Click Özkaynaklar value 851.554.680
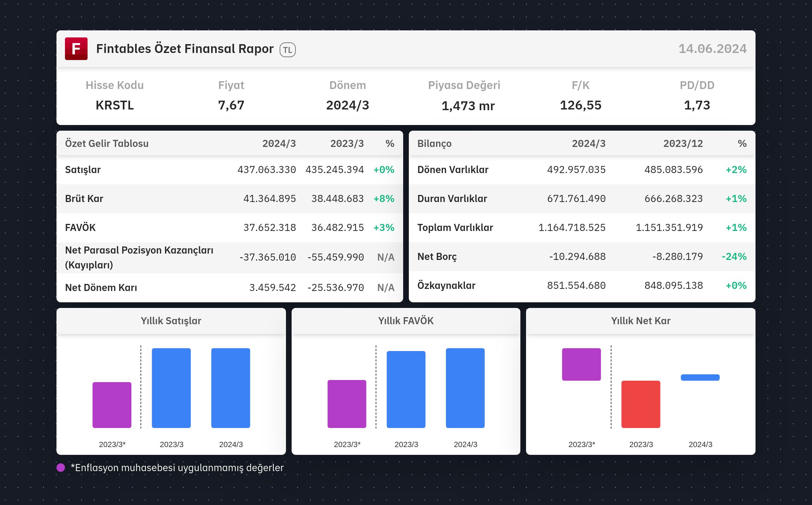This screenshot has height=505, width=812. 576,286
